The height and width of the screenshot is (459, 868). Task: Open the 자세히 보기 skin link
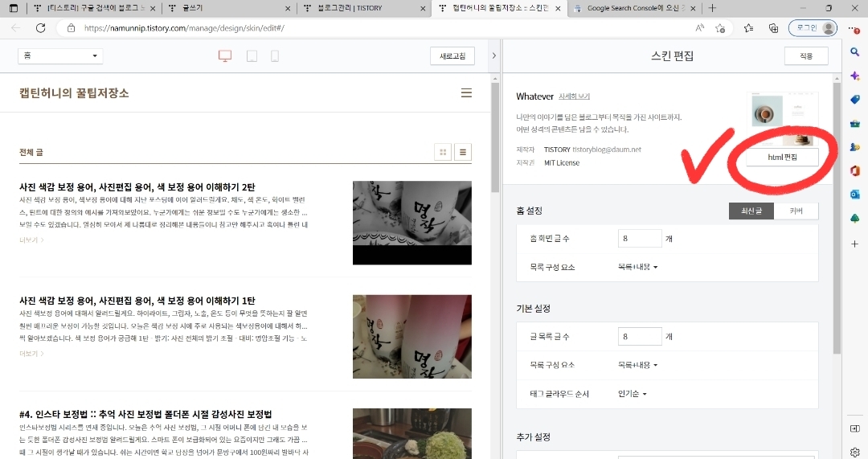tap(574, 96)
